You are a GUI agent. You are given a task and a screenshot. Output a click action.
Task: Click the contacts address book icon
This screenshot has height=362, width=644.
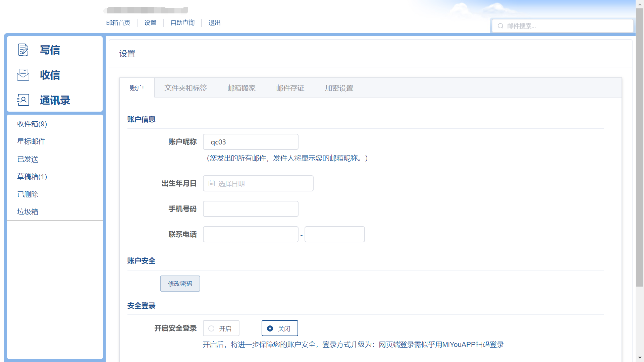tap(23, 100)
